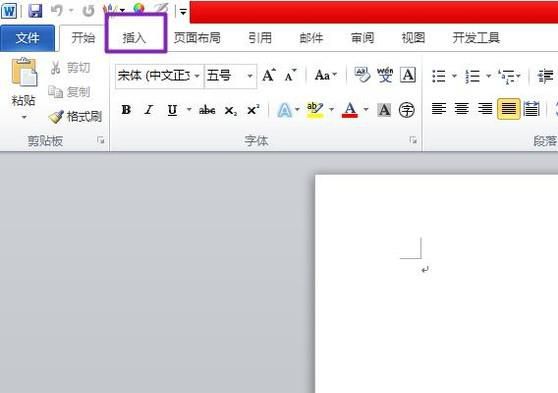Screen dimensions: 558x393
Task: Apply a multilevel list
Action: click(x=506, y=76)
